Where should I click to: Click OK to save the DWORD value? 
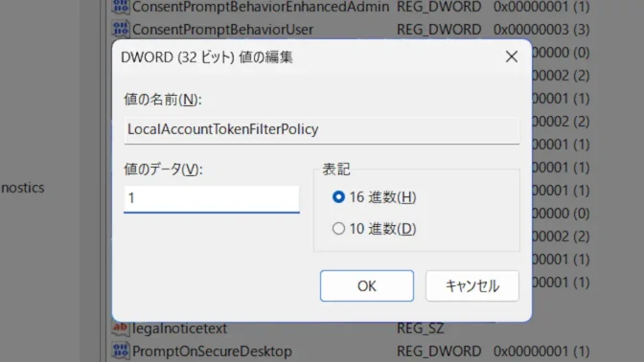coord(367,285)
